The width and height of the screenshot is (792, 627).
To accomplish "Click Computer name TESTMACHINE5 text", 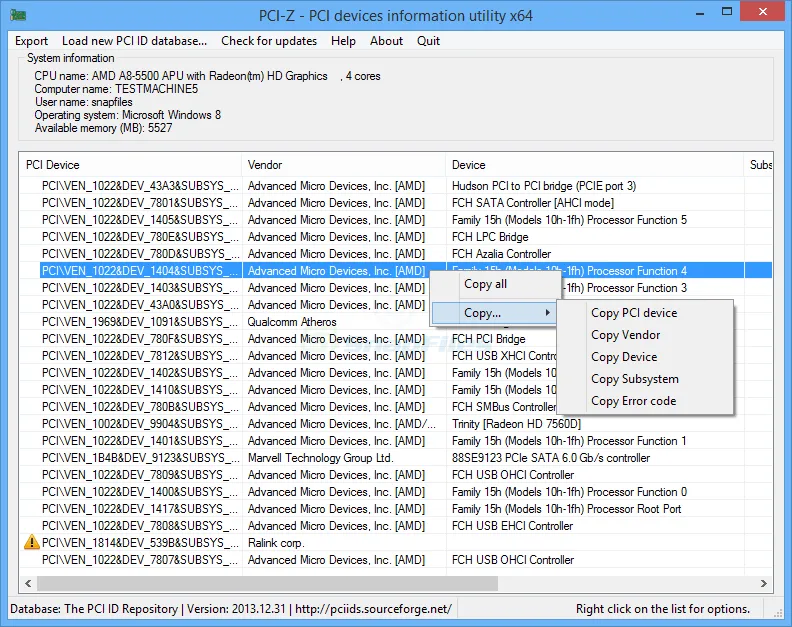I will coord(116,89).
